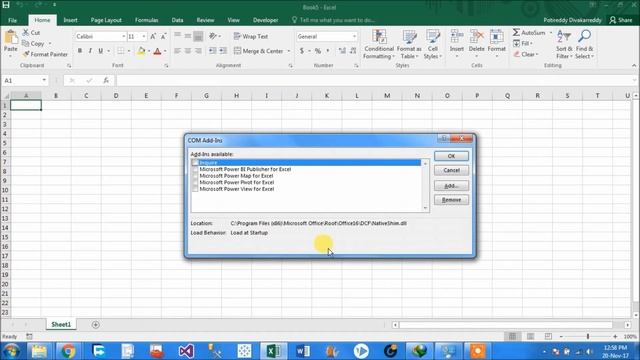Click the Font Color red A swatch
Viewport: 640px width, 360px height.
pyautogui.click(x=157, y=51)
